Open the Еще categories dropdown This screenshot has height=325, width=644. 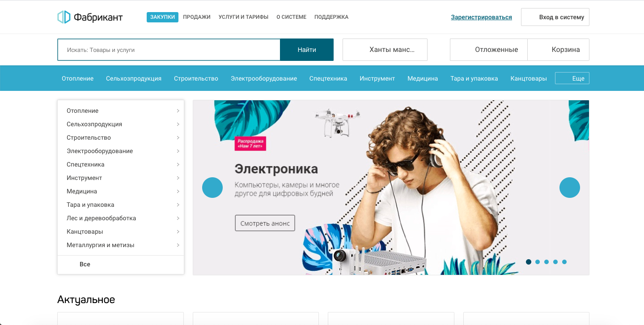coord(572,78)
